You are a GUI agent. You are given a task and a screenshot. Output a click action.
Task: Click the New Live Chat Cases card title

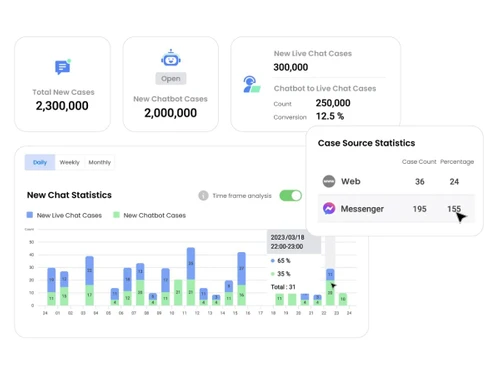point(313,53)
